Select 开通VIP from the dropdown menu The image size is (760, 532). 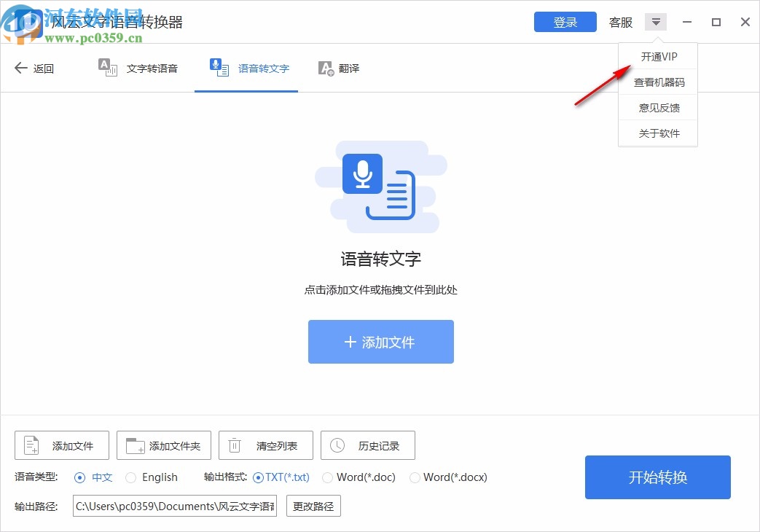(658, 55)
